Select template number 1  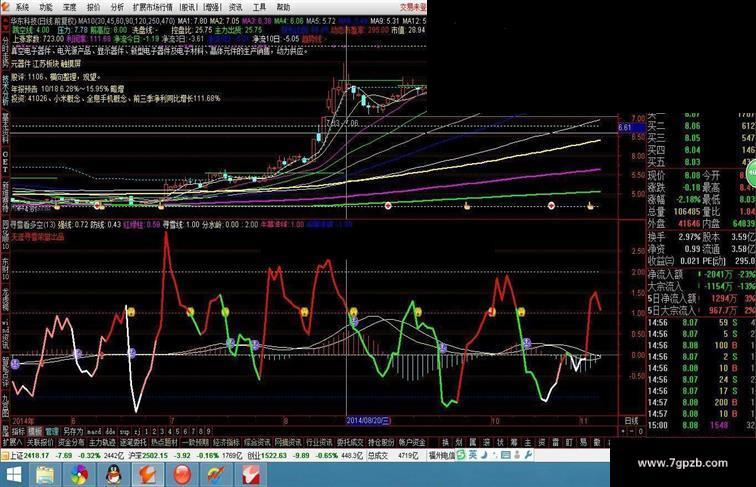[x=147, y=431]
